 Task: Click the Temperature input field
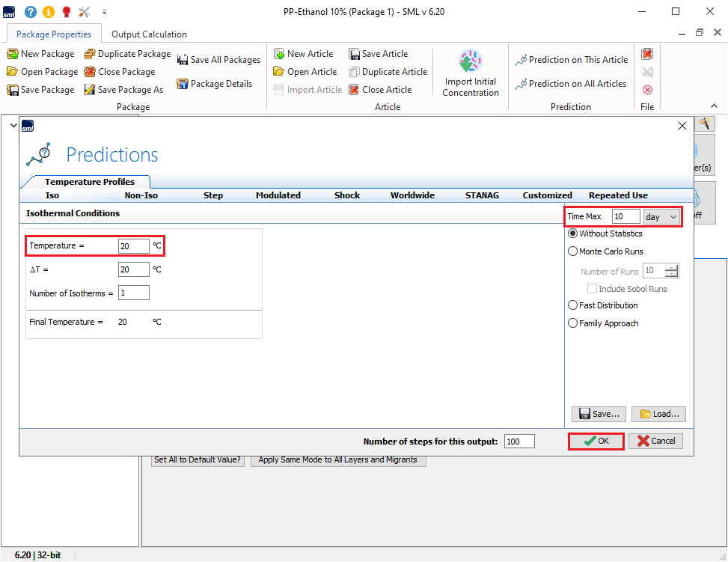[x=133, y=245]
